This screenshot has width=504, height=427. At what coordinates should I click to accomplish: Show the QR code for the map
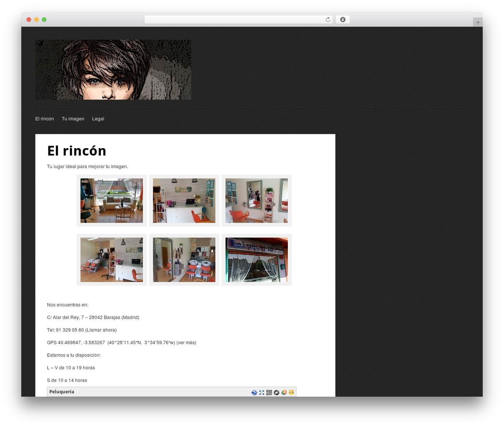coord(269,392)
